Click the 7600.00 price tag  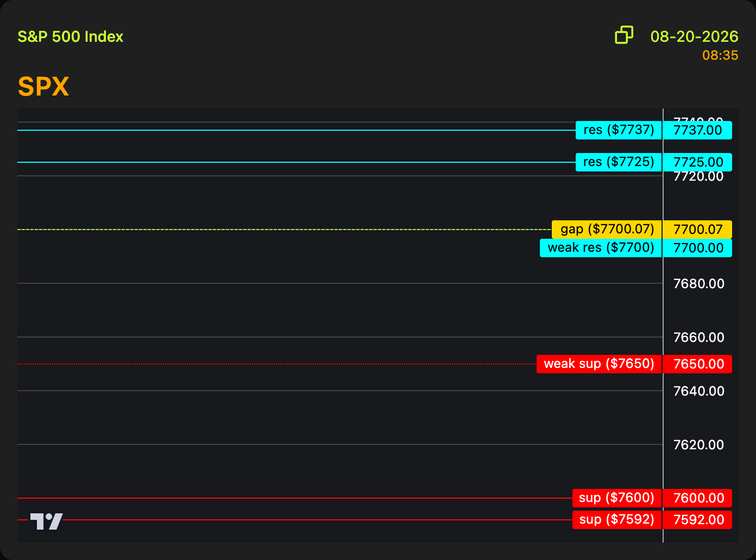click(x=697, y=498)
